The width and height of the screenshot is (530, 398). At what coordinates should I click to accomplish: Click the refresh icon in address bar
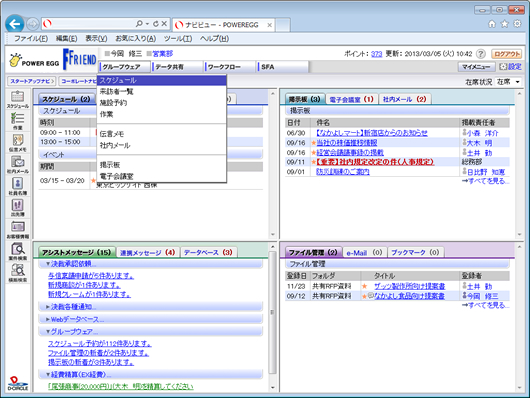[x=155, y=24]
